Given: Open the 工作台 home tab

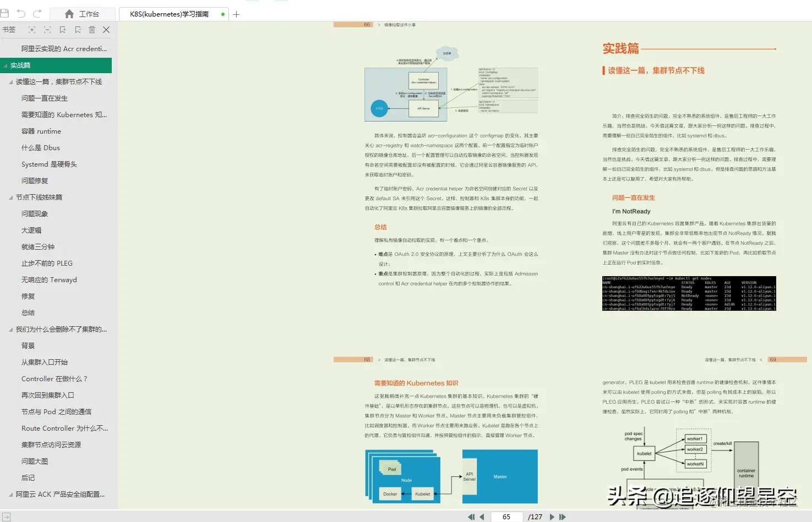Looking at the screenshot, I should [82, 14].
